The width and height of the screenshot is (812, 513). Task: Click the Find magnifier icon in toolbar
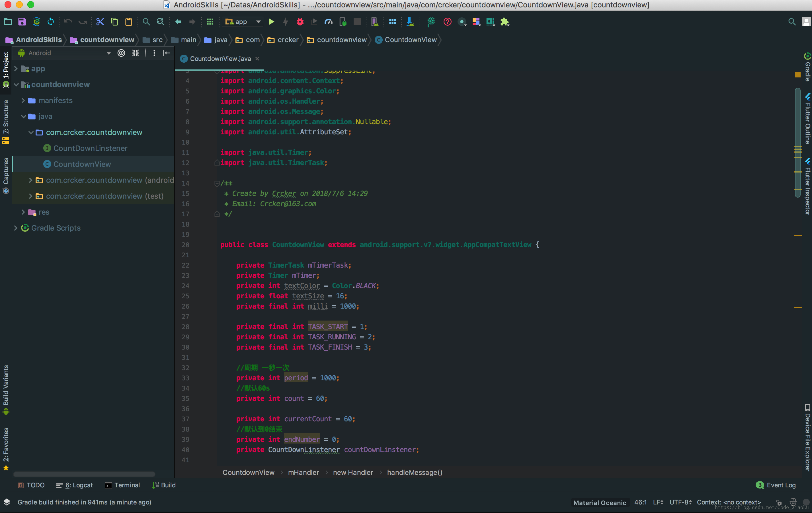click(x=146, y=22)
